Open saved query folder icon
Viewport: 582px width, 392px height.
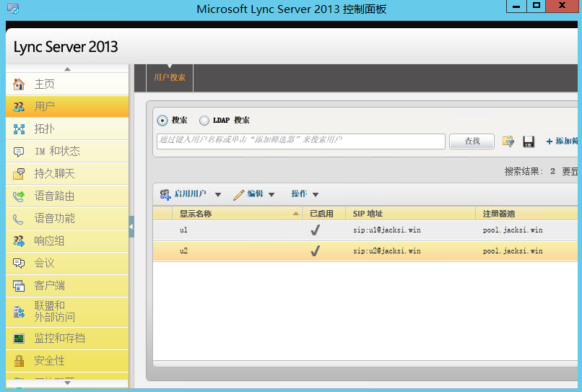pyautogui.click(x=508, y=141)
